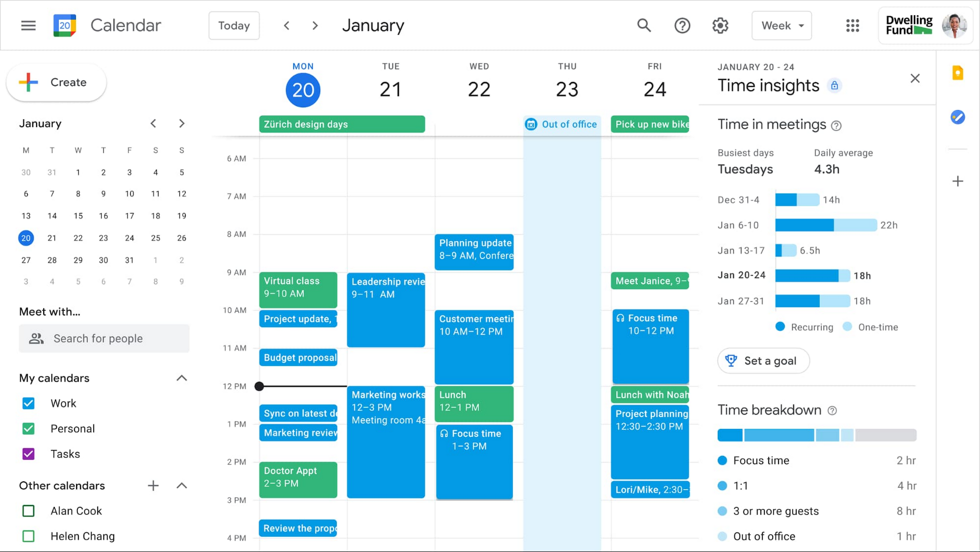Viewport: 980px width, 552px height.
Task: Open the Week view dropdown selector
Action: tap(782, 25)
